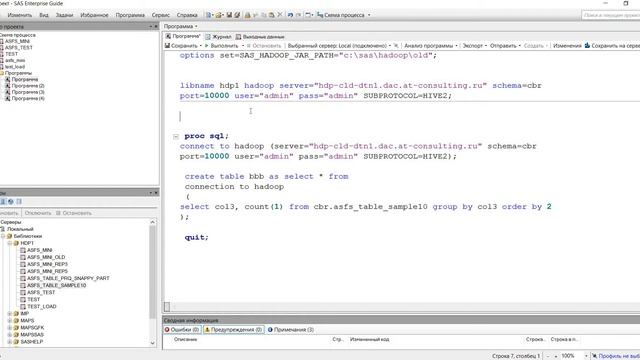The width and height of the screenshot is (640, 360).
Task: Click the Paste clipboard toolbar icon
Action: click(x=271, y=15)
